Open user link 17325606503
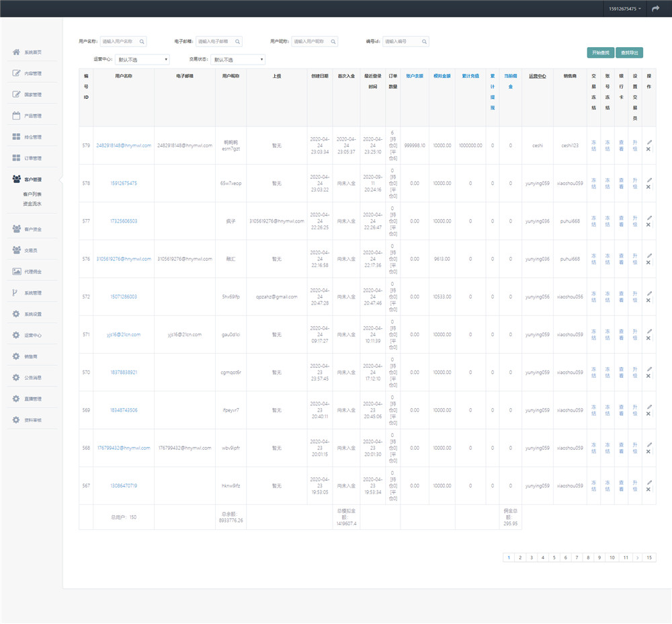This screenshot has width=672, height=624. click(x=124, y=221)
